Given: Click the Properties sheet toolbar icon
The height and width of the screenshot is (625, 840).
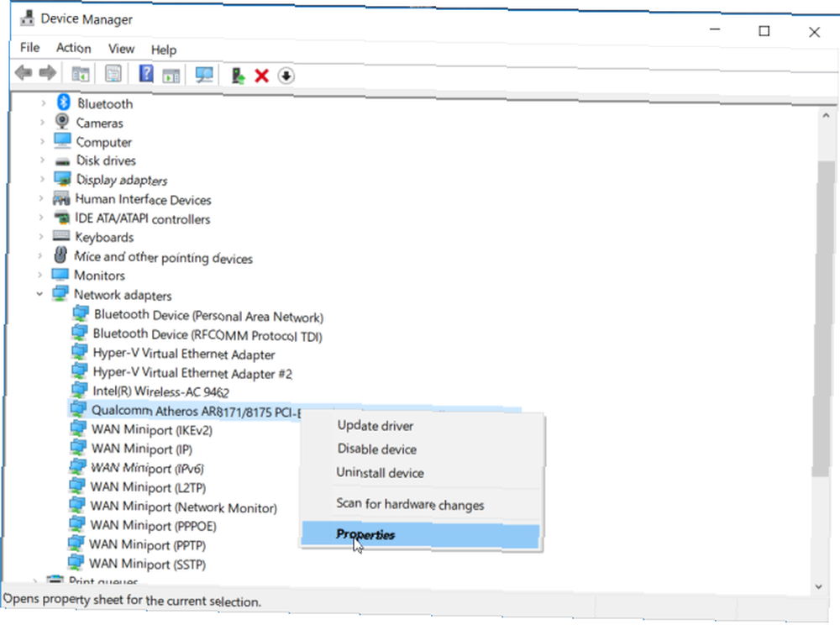Looking at the screenshot, I should pos(113,74).
